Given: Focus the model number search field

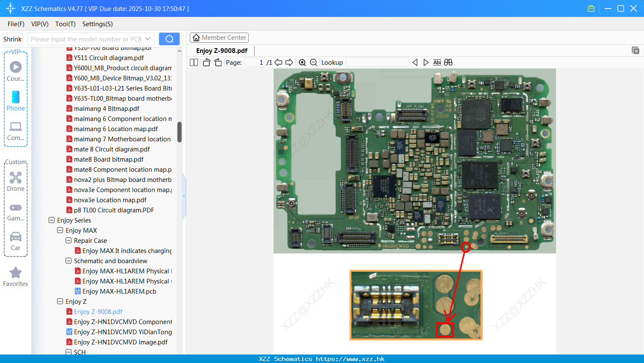Looking at the screenshot, I should pyautogui.click(x=86, y=39).
